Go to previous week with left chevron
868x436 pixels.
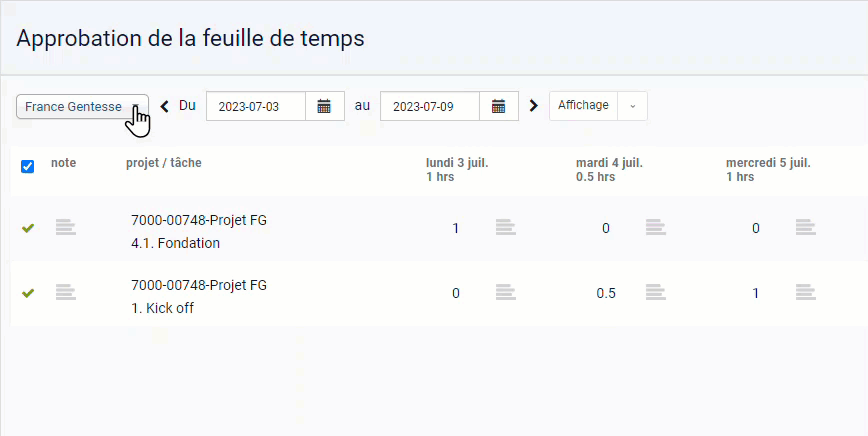click(164, 106)
